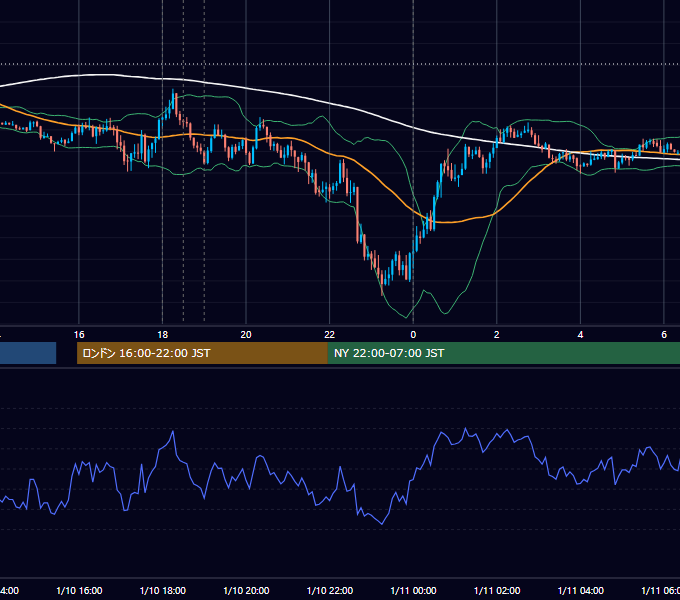Image resolution: width=680 pixels, height=600 pixels.
Task: Click the 22 hour label on upper axis
Action: 330,335
